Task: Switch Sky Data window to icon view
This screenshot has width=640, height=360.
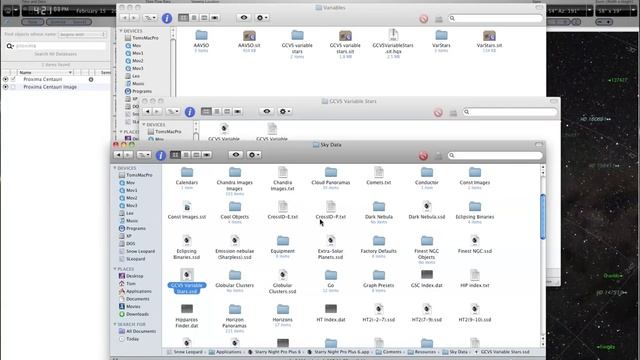Action: (176, 155)
